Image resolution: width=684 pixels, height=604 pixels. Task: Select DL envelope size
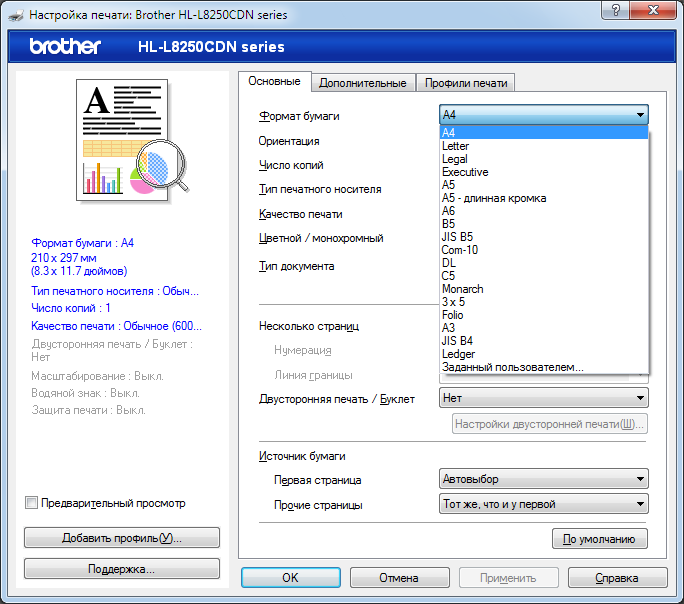tap(544, 263)
